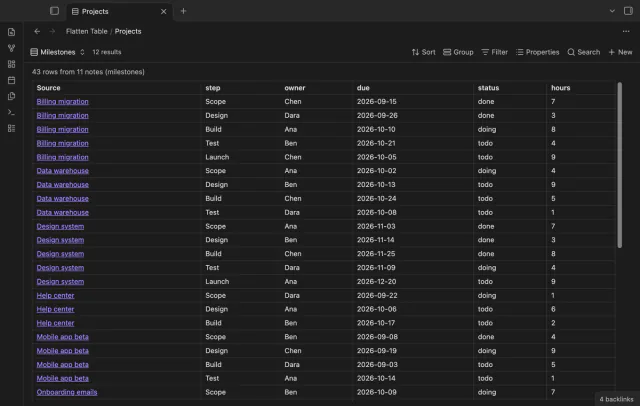Open command palette terminal icon
The image size is (640, 406).
point(11,112)
